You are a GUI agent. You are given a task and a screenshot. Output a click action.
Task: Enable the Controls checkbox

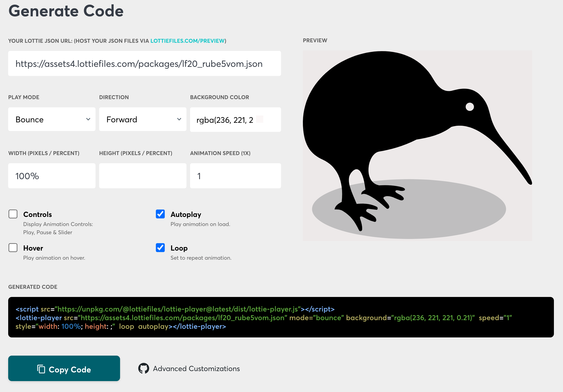[x=13, y=214]
